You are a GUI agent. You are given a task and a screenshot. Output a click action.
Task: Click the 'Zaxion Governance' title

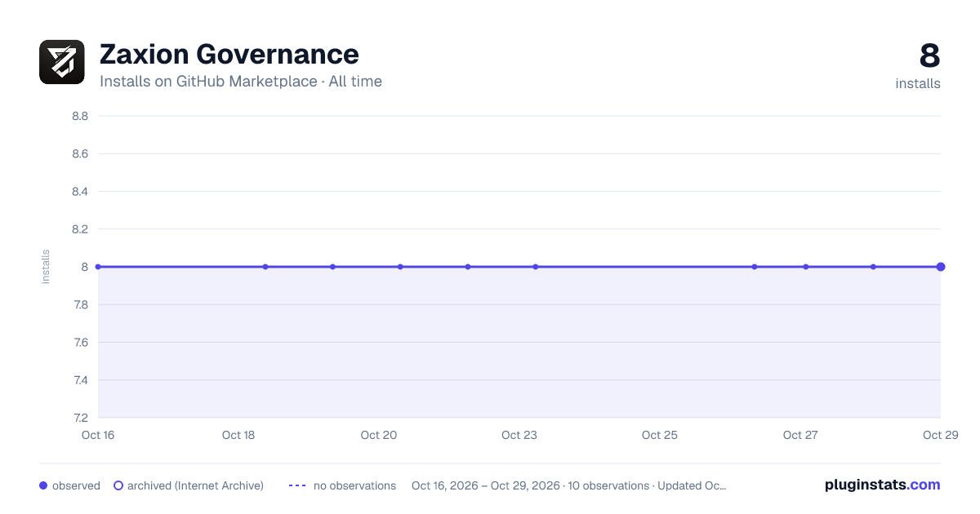229,55
